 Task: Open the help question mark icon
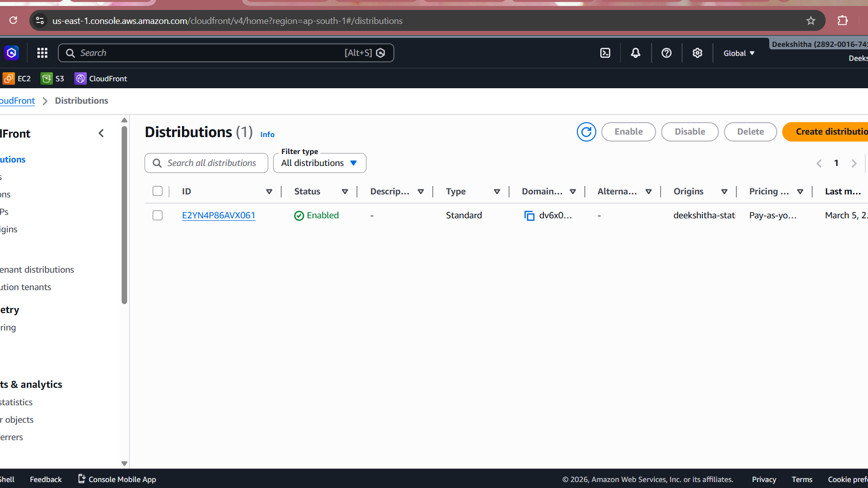[x=666, y=53]
